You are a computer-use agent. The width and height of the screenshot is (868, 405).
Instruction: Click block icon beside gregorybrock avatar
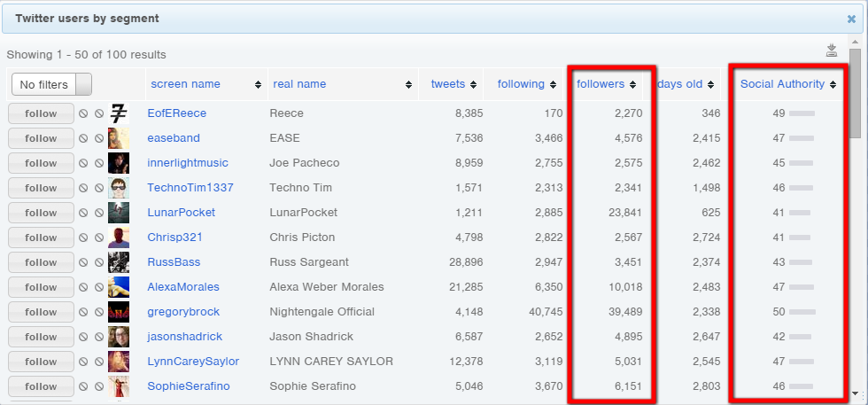[99, 313]
